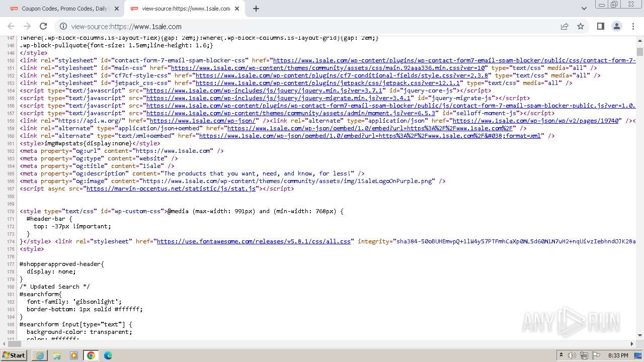Open the volume speaker tray icon
This screenshot has height=362, width=644.
point(572,355)
